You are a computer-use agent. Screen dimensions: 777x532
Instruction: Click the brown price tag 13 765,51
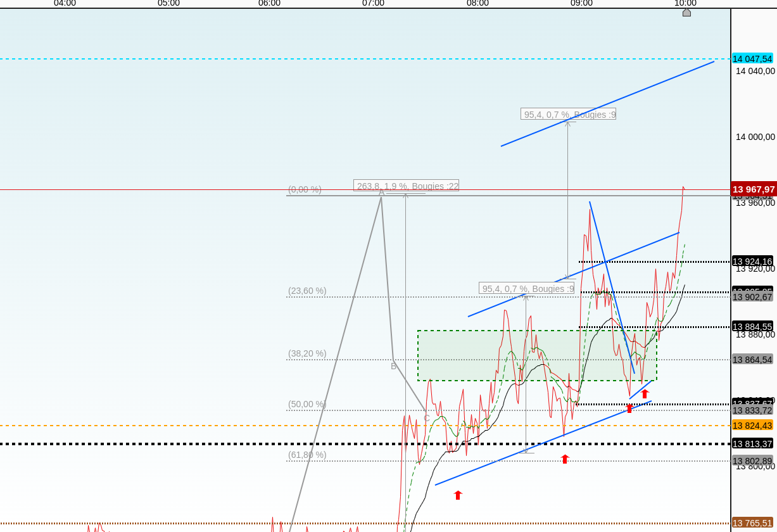click(752, 522)
